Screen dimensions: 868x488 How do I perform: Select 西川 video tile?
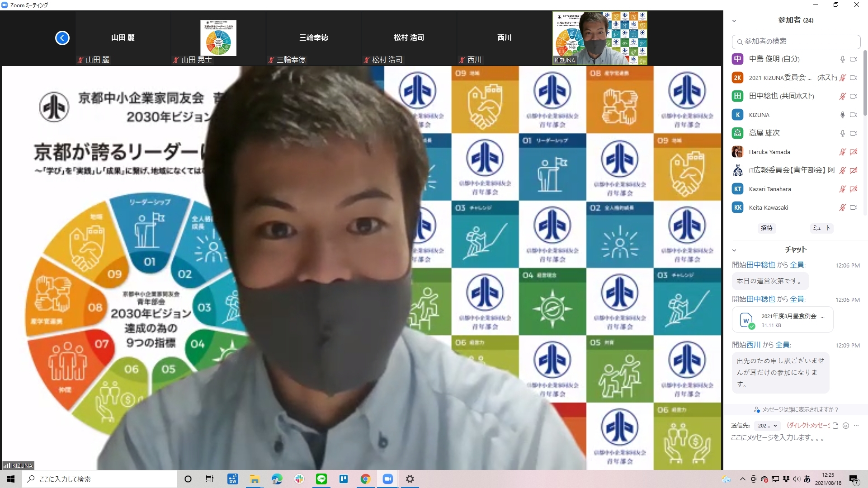505,38
